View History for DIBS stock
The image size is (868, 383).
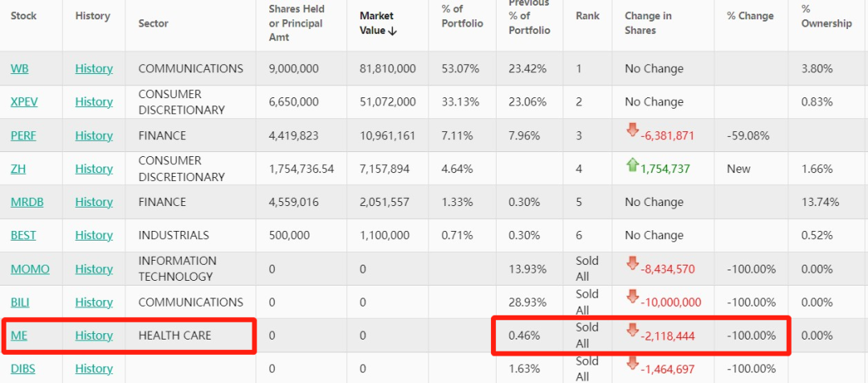[94, 369]
